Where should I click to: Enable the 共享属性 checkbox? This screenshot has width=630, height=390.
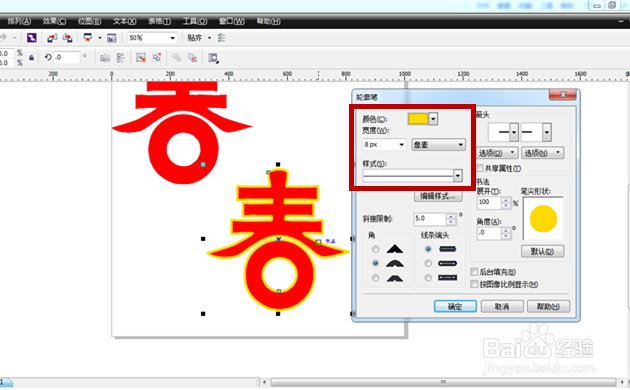[480, 168]
